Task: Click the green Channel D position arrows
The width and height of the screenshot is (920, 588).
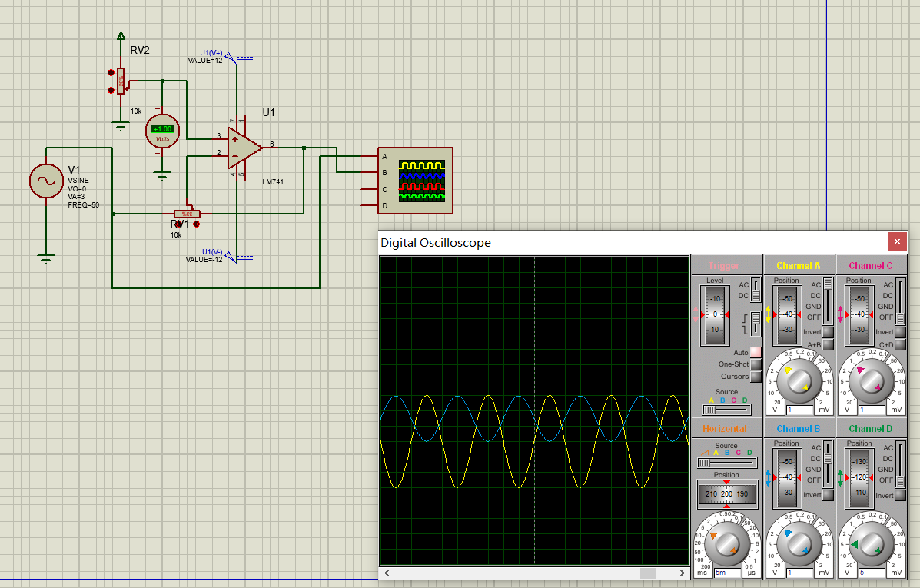Action: pyautogui.click(x=840, y=477)
